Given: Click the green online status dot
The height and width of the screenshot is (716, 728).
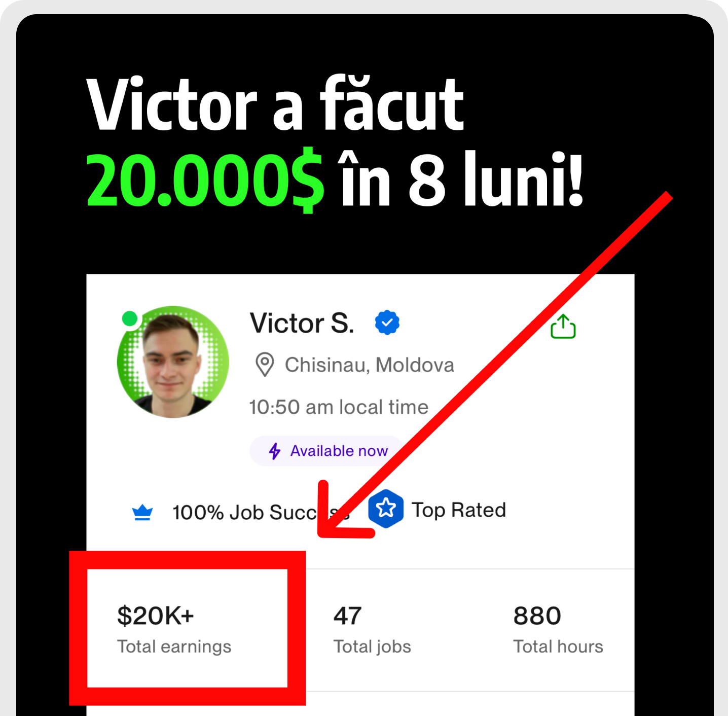Looking at the screenshot, I should point(130,318).
